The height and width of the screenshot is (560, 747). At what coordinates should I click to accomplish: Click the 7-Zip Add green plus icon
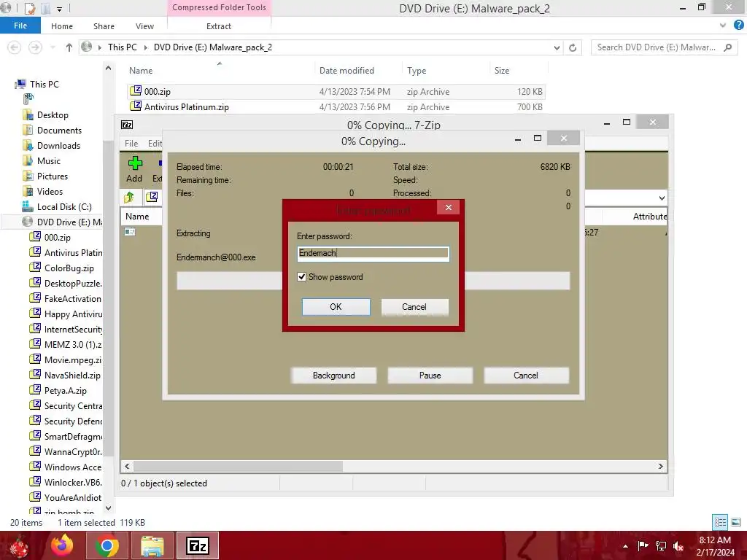(135, 163)
